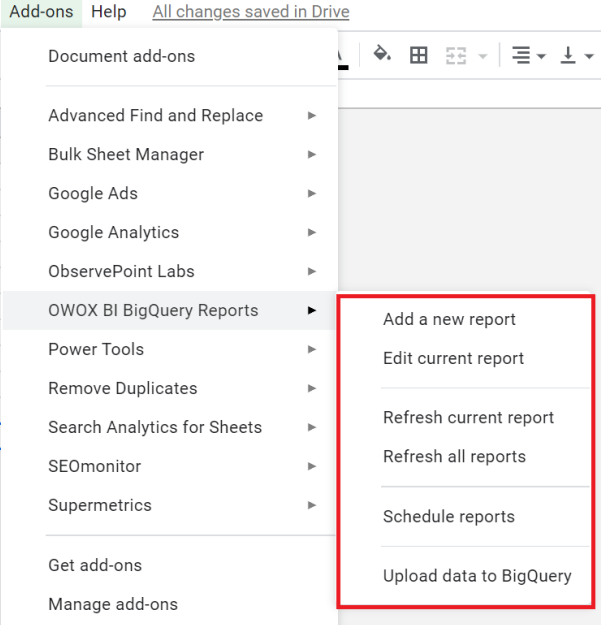Click the vertical align icon
This screenshot has width=601, height=625.
point(568,55)
